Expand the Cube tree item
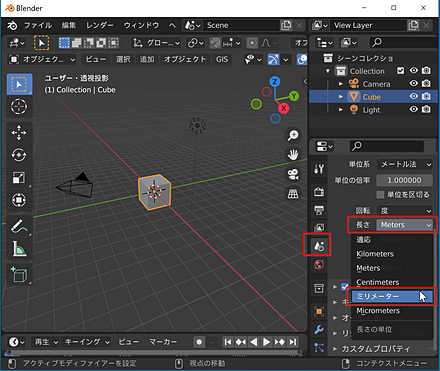Screen dimensions: 440x371 click(341, 97)
